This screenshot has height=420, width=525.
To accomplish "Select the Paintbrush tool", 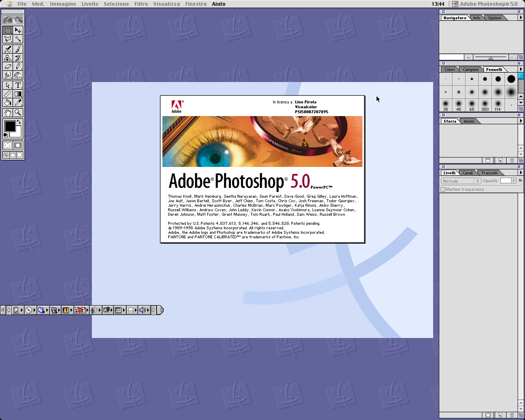I will click(18, 49).
